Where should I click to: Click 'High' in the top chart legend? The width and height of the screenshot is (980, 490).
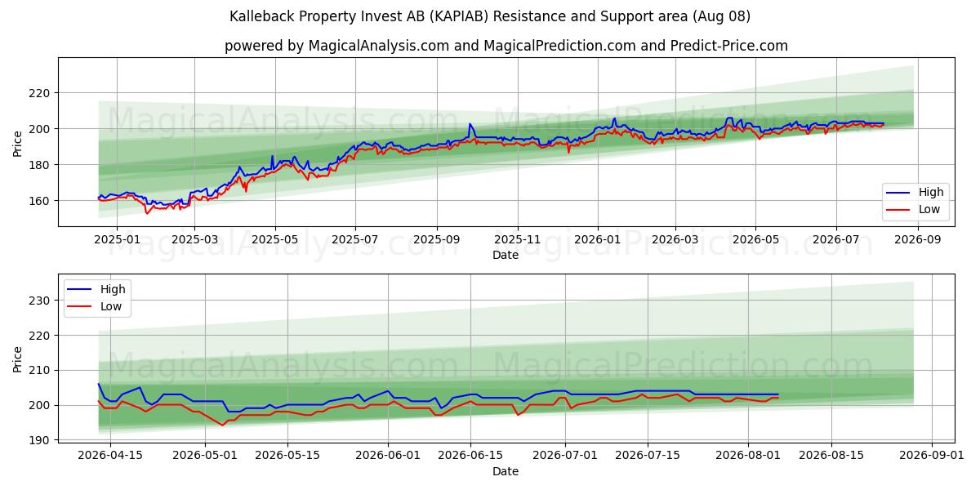931,193
